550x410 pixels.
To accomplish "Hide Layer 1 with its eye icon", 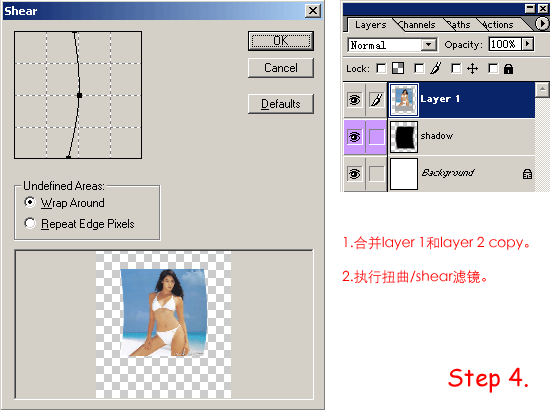I will 354,100.
